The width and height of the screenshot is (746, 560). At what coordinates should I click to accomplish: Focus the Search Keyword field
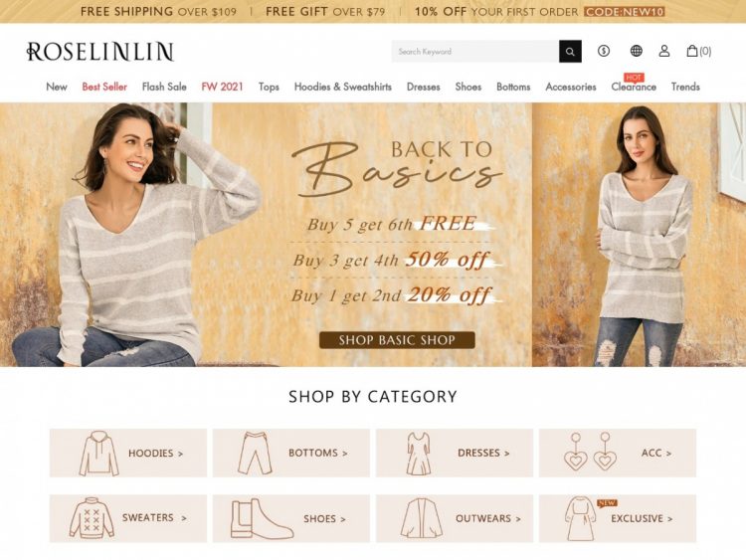[x=475, y=52]
